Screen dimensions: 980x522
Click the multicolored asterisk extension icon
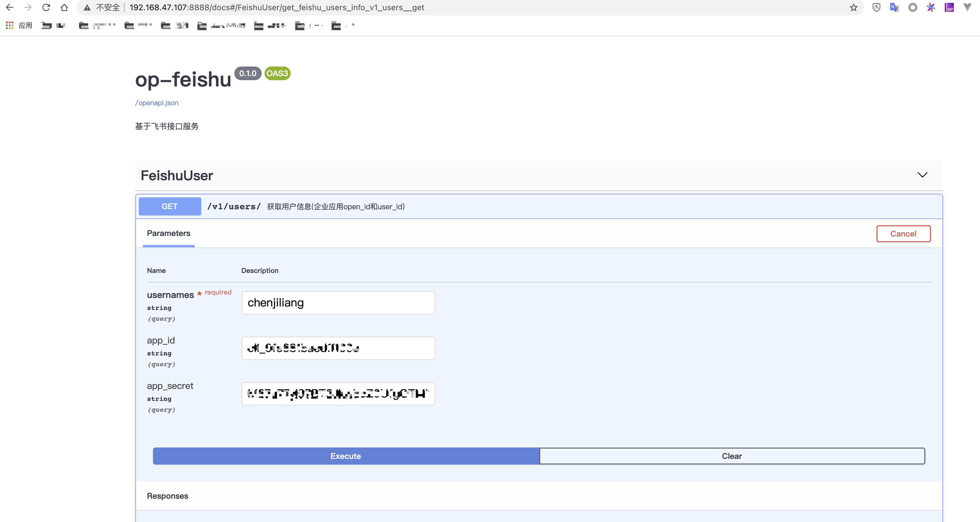[x=931, y=7]
